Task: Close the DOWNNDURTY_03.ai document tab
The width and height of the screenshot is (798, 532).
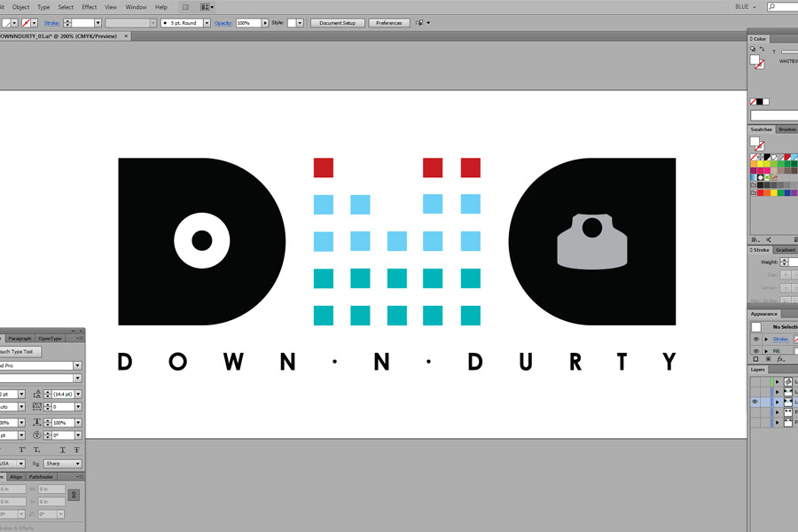Action: 126,36
